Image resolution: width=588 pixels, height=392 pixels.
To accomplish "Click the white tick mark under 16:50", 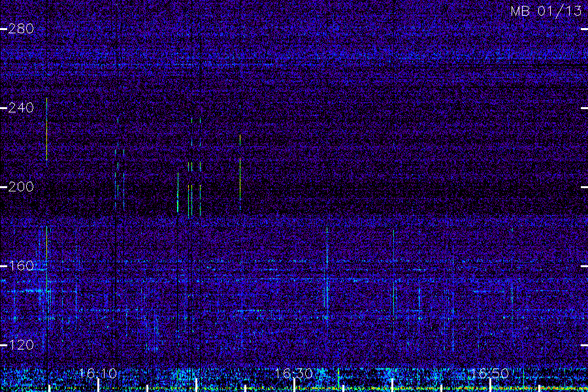I will (490, 385).
